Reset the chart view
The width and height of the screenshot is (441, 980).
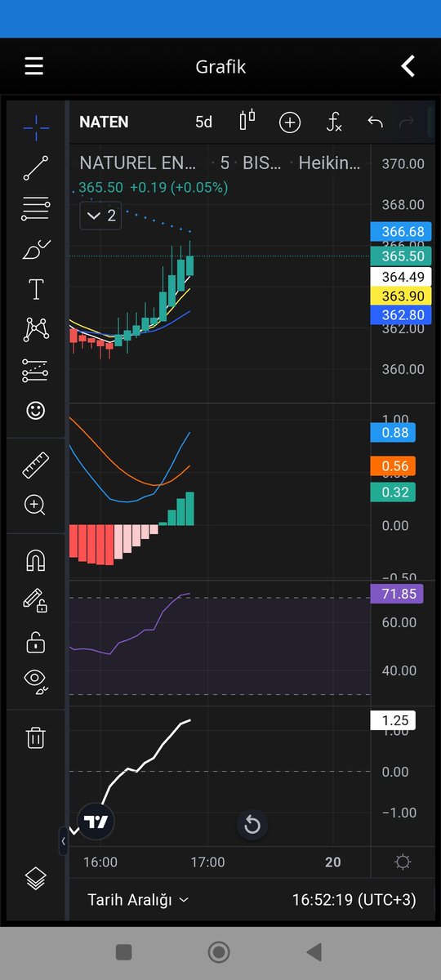pyautogui.click(x=252, y=825)
